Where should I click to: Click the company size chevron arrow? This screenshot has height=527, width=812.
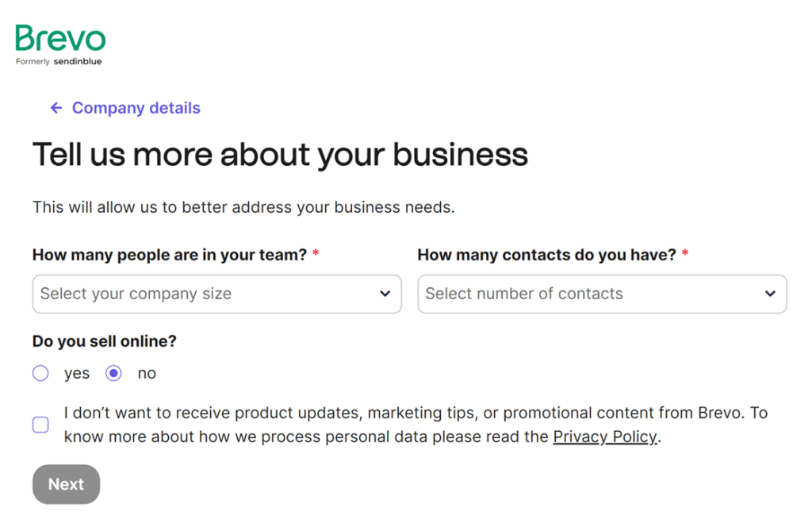pos(385,294)
